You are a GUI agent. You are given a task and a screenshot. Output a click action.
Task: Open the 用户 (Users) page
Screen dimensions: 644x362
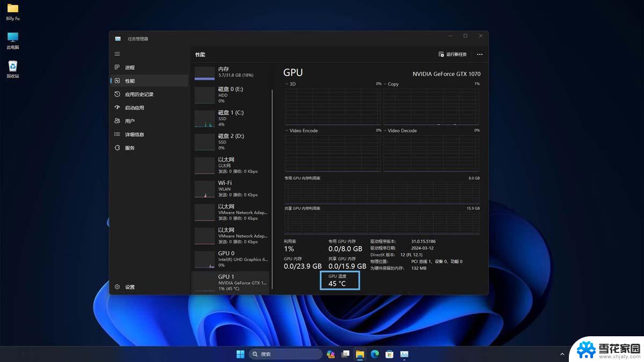click(149, 121)
